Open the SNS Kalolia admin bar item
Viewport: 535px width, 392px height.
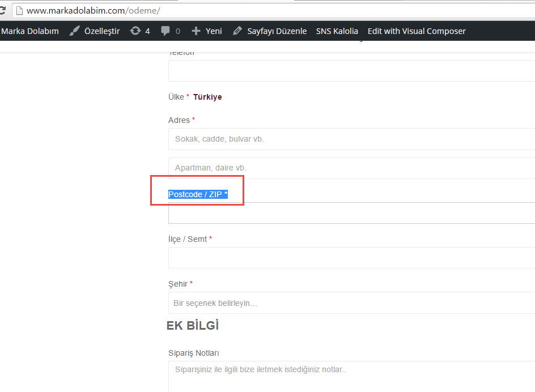337,31
